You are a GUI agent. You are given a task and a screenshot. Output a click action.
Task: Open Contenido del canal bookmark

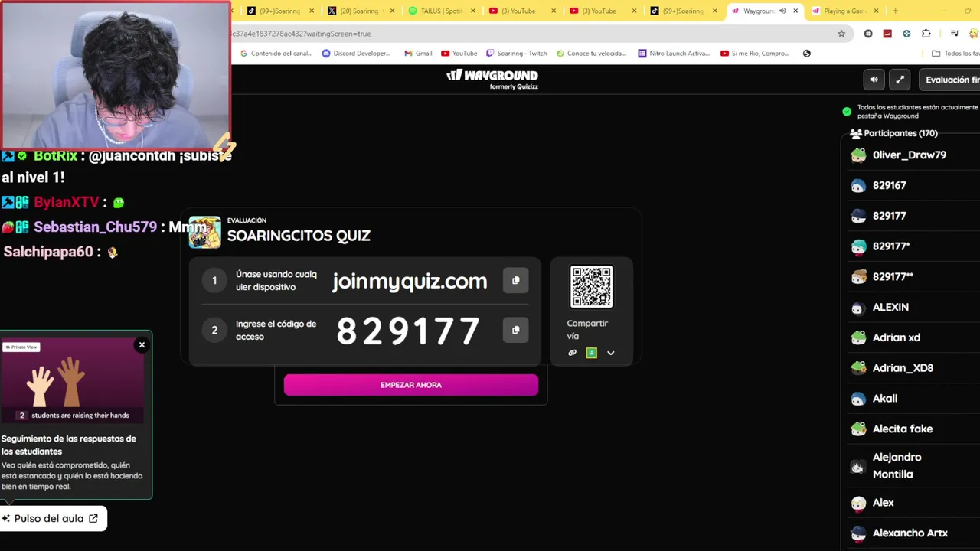(x=277, y=54)
